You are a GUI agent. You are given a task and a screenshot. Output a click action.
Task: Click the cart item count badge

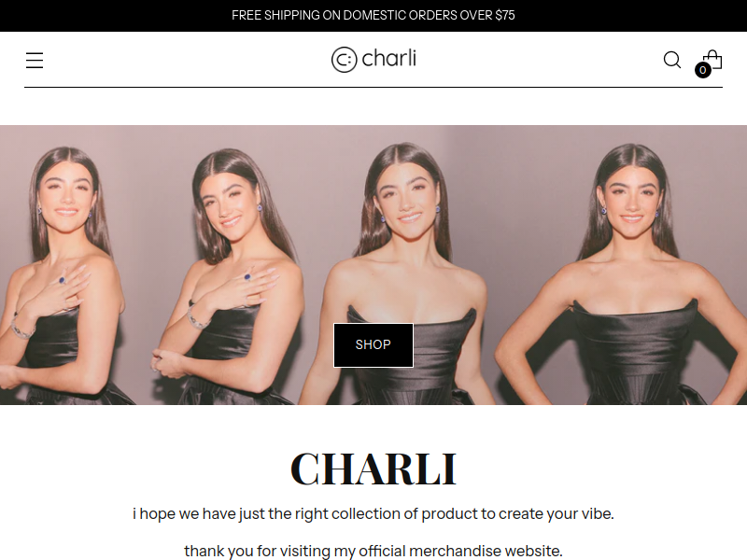click(x=703, y=70)
